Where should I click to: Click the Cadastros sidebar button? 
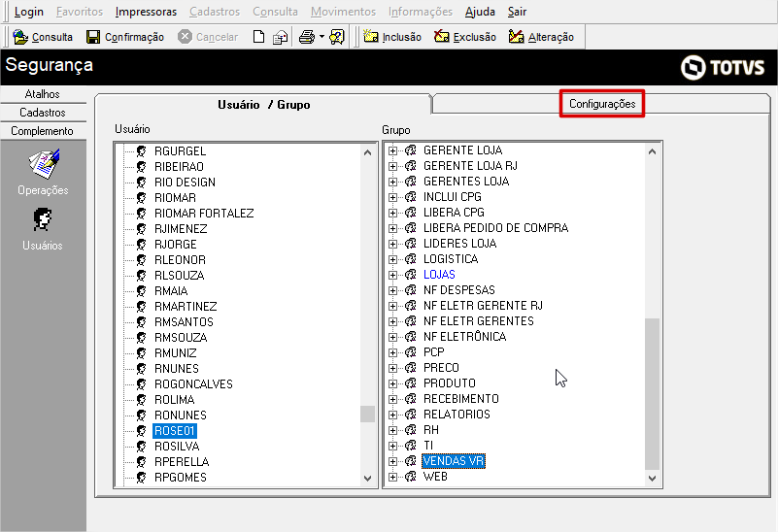pos(43,113)
